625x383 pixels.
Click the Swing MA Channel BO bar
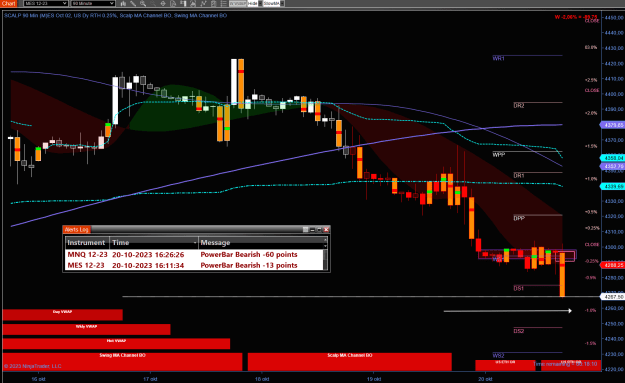[122, 361]
